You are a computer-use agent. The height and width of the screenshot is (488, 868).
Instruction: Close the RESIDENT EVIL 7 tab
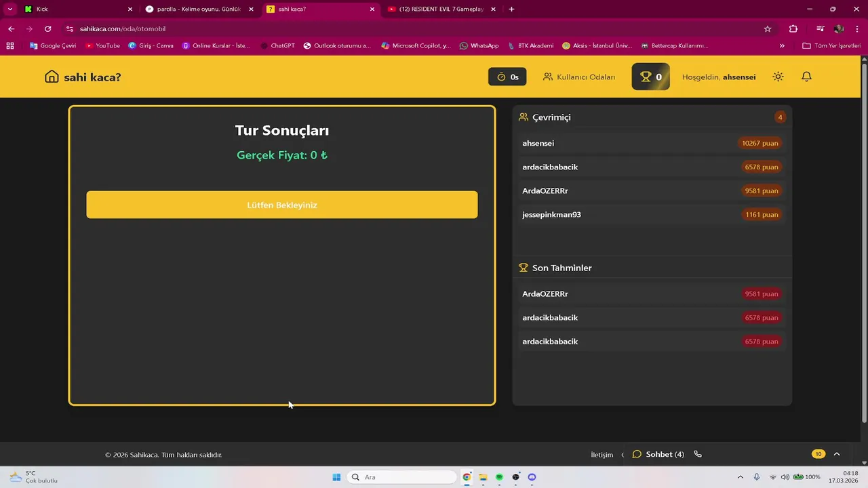pos(493,9)
